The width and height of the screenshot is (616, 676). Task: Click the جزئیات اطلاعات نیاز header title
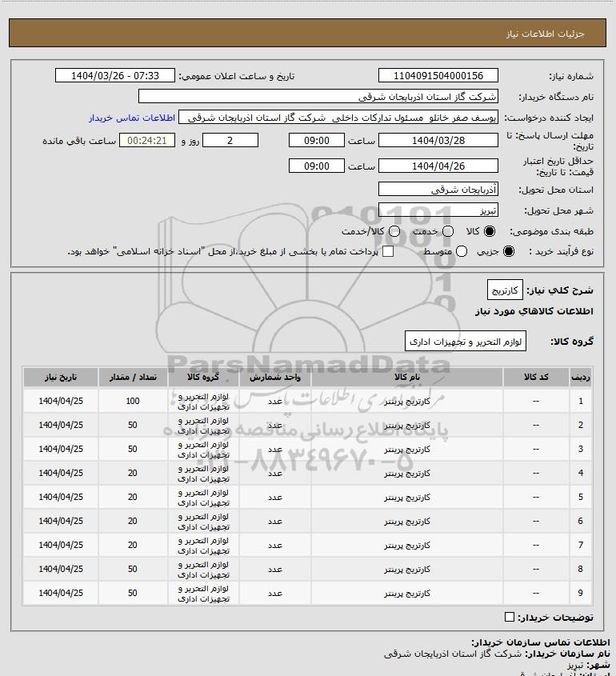(x=546, y=34)
